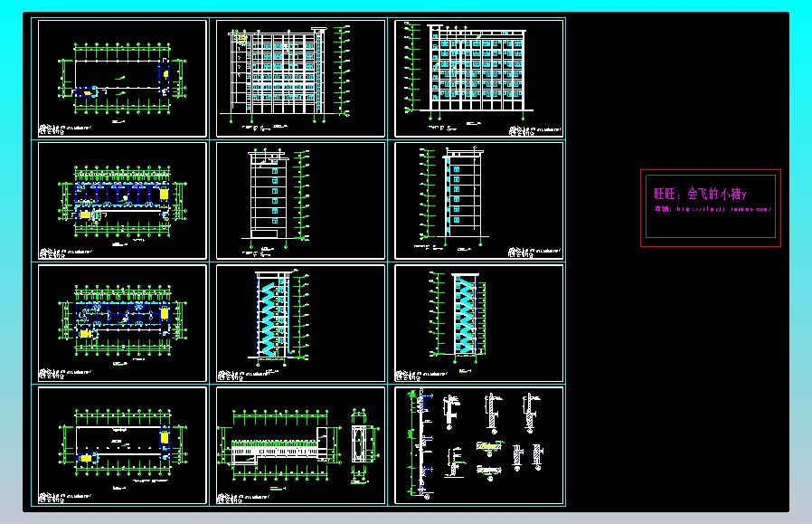The height and width of the screenshot is (524, 812).
Task: Select the narrow side elevation with levels on right
Action: coord(300,201)
